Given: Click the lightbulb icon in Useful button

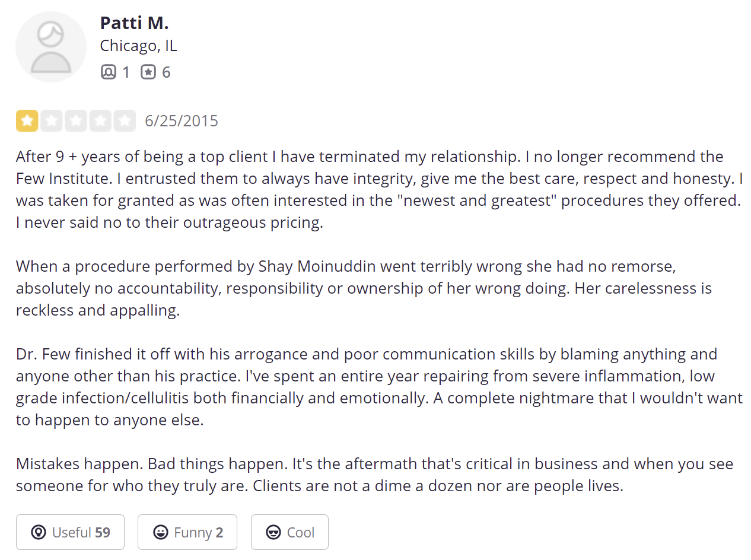Looking at the screenshot, I should 39,532.
